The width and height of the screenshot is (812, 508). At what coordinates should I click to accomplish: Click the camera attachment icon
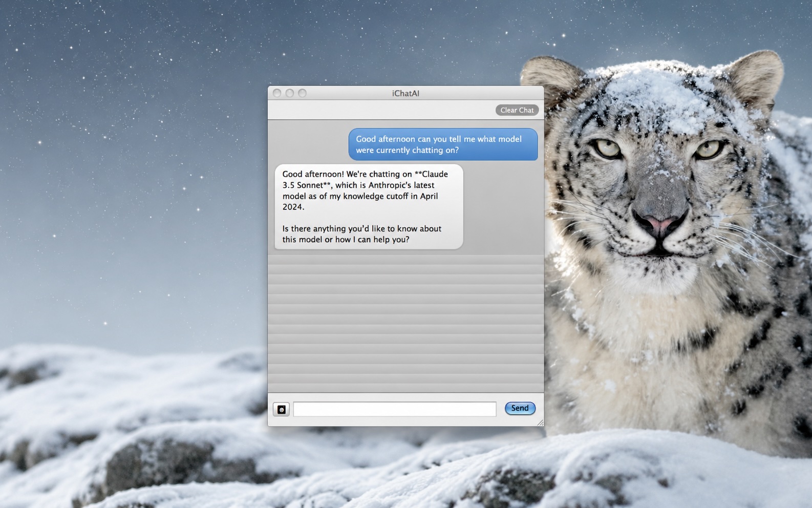tap(281, 409)
